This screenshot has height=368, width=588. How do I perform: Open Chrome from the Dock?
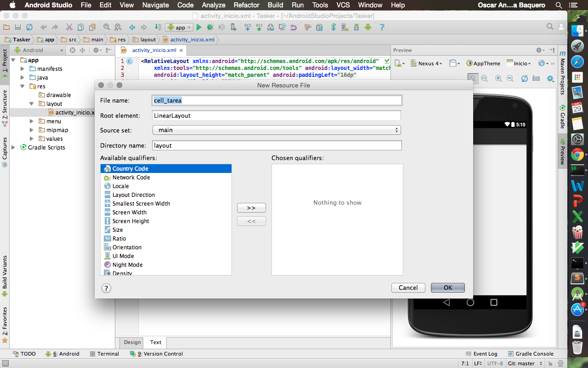pyautogui.click(x=577, y=155)
